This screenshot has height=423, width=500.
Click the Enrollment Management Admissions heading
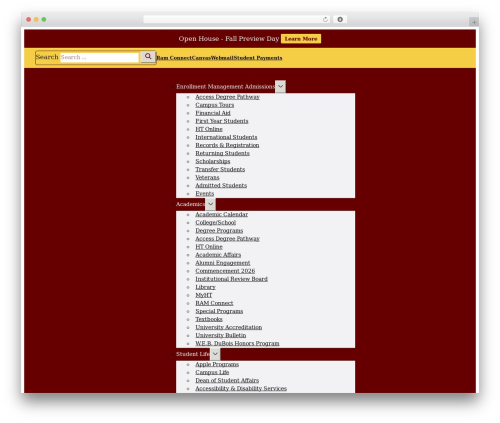tap(226, 86)
